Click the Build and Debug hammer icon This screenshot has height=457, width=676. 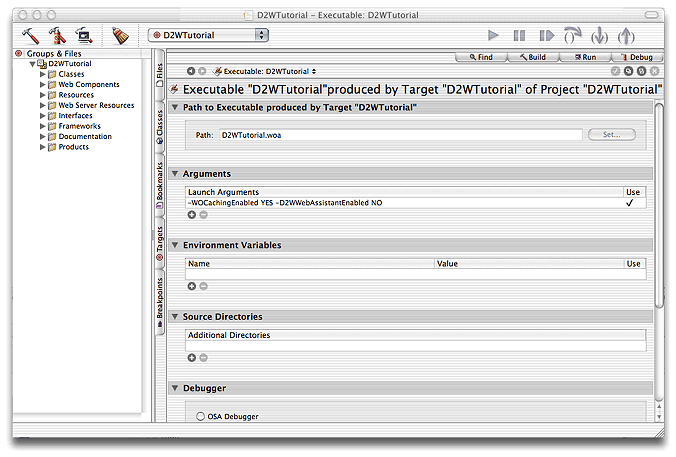pyautogui.click(x=84, y=34)
